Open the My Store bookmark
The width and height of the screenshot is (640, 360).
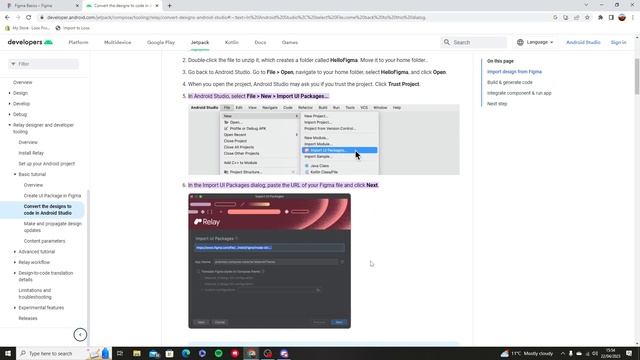(27, 28)
